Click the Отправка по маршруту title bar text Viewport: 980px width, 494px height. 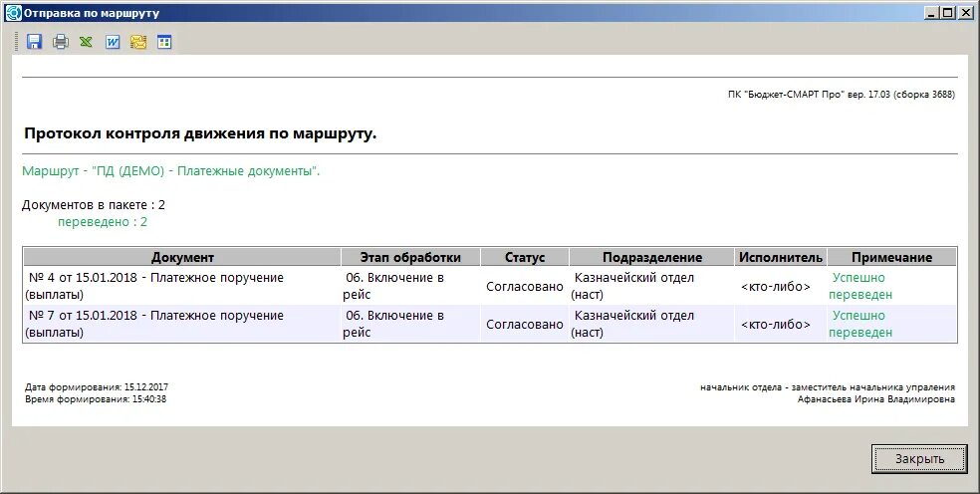[x=92, y=13]
